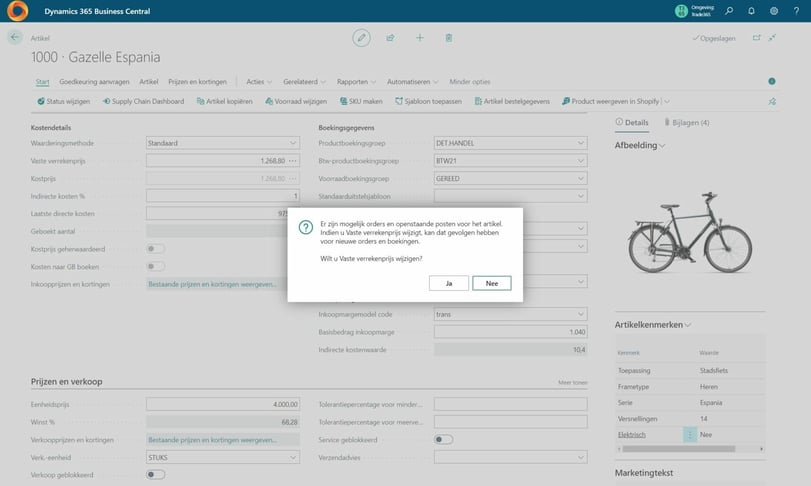Toggle Kosten naar GB boeken switch
Screen dimensions: 811x486
[x=155, y=266]
